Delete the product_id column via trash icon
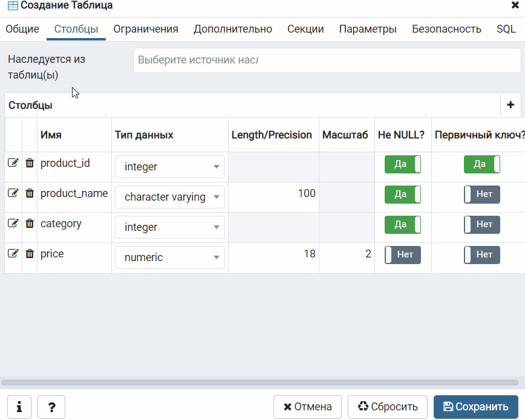 coord(30,163)
